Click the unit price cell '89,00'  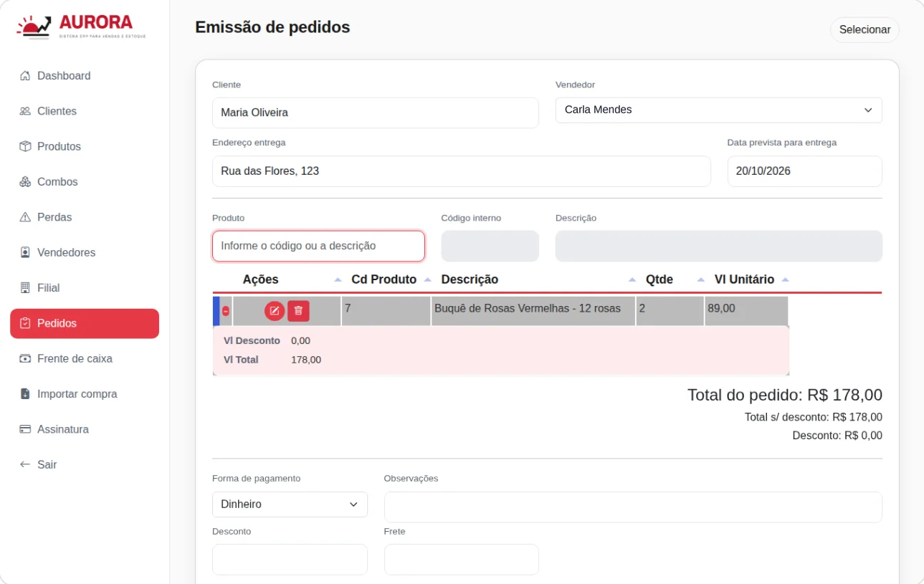pyautogui.click(x=746, y=311)
